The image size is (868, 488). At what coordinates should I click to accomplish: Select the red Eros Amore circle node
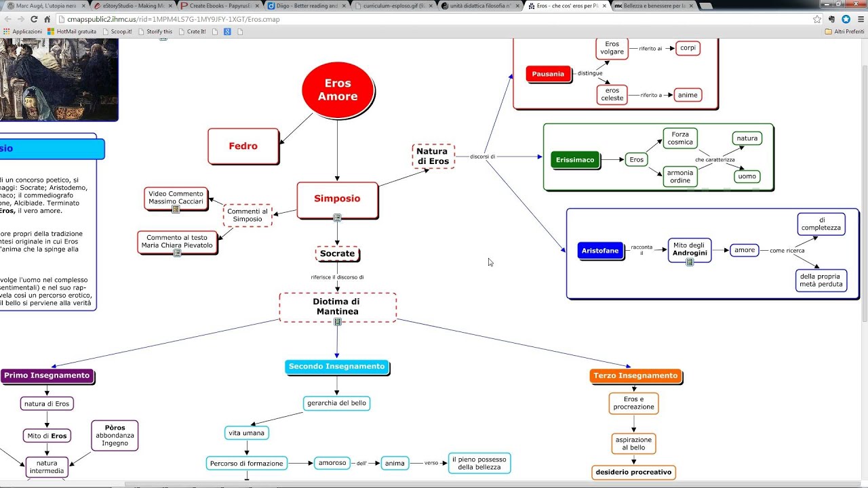(x=338, y=89)
